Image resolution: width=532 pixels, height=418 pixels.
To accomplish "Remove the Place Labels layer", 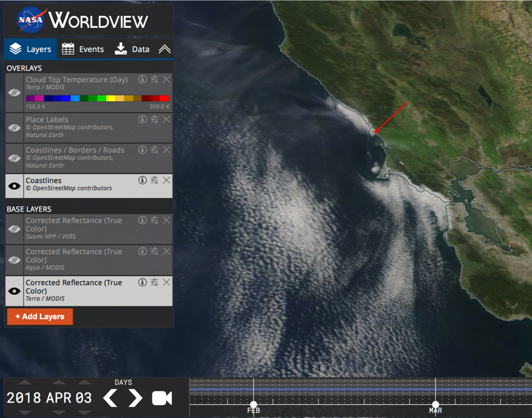I will tap(167, 119).
